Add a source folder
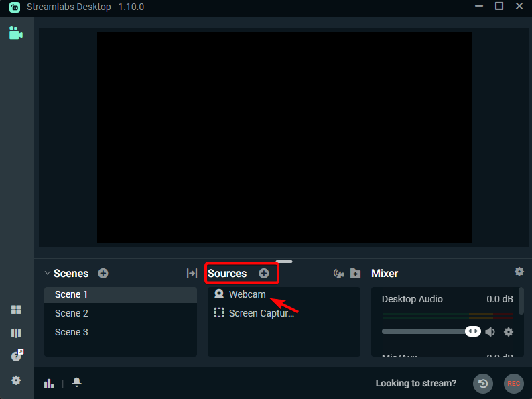This screenshot has height=399, width=532. tap(355, 274)
